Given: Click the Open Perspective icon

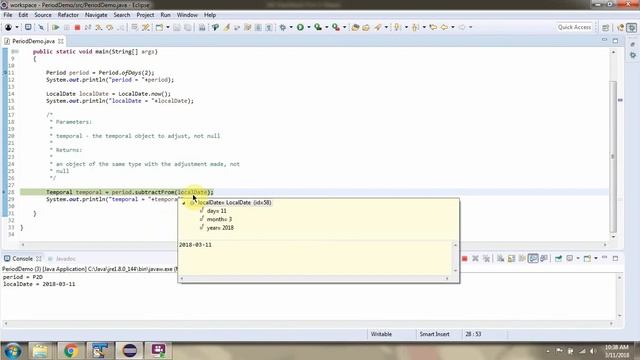Looking at the screenshot, I should tap(605, 27).
